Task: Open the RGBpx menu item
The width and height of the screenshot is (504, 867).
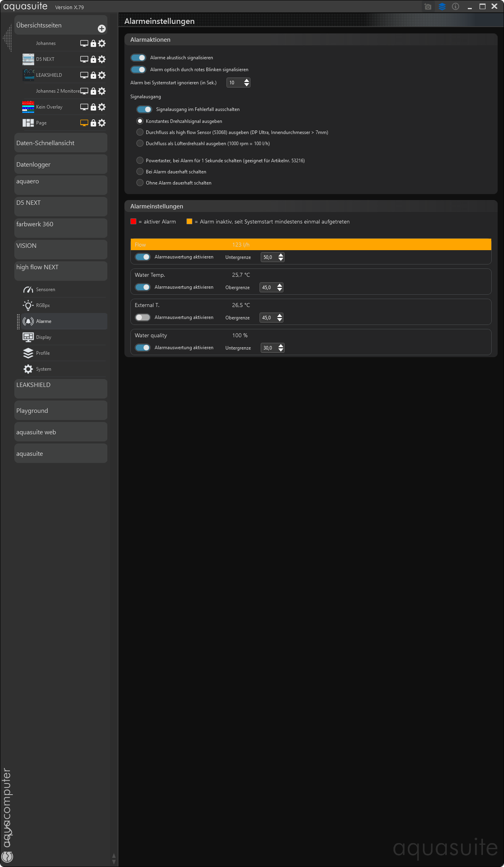Action: [x=64, y=305]
